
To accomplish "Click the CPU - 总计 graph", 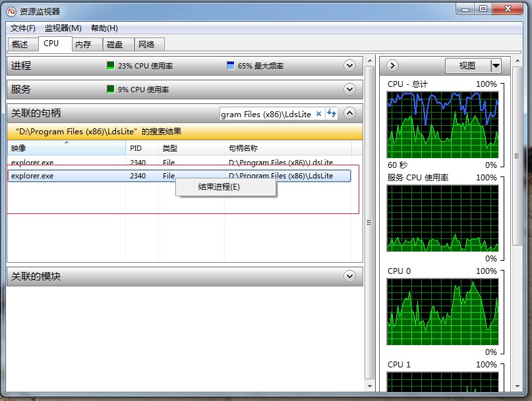I will pyautogui.click(x=442, y=124).
